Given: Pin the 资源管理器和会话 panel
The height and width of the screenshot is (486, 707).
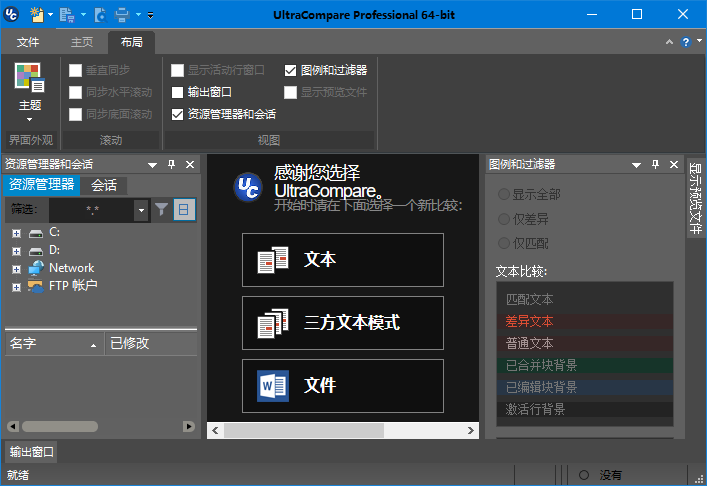Looking at the screenshot, I should (171, 164).
